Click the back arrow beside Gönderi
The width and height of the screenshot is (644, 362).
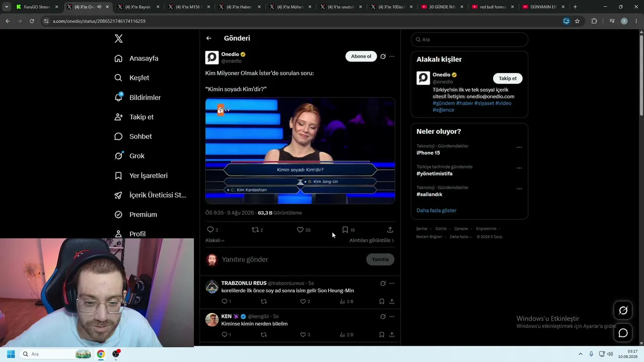209,38
